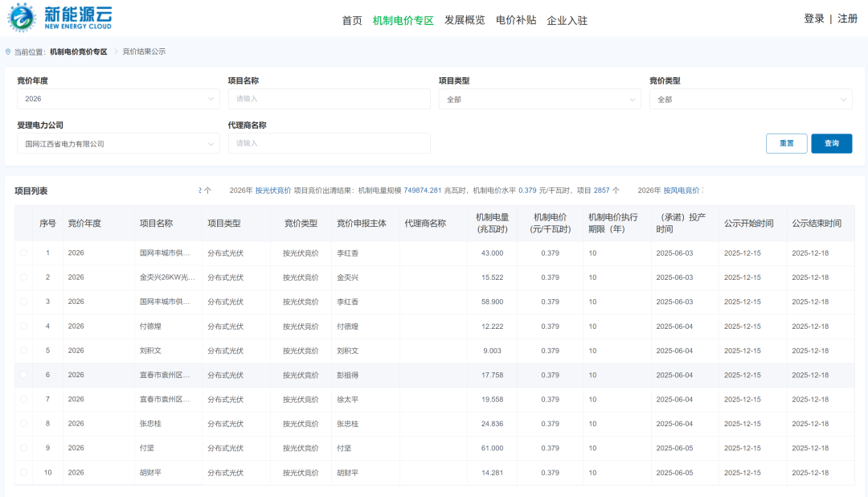Select the radio button for row 10 胡财平

23,473
